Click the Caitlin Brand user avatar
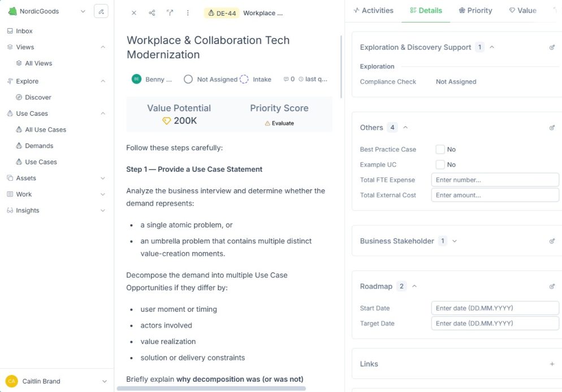This screenshot has width=562, height=392. [x=11, y=381]
